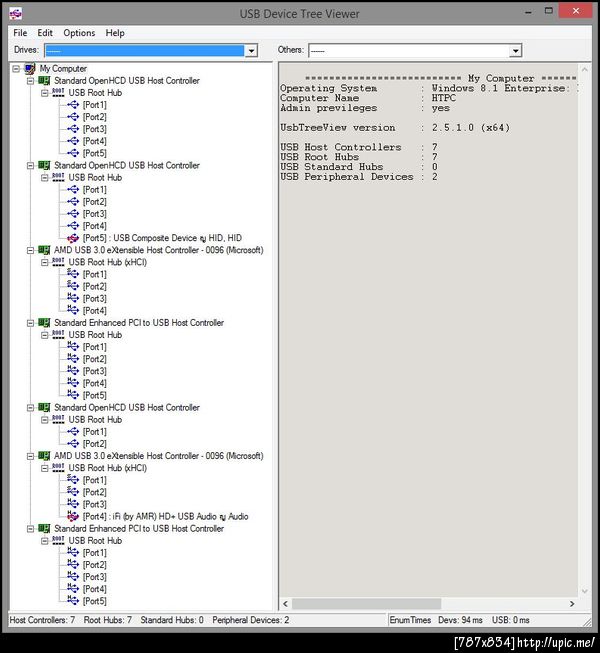Screen dimensions: 600x653
Task: Click Port5 icon in the bottom-most root hub
Action: click(73, 601)
